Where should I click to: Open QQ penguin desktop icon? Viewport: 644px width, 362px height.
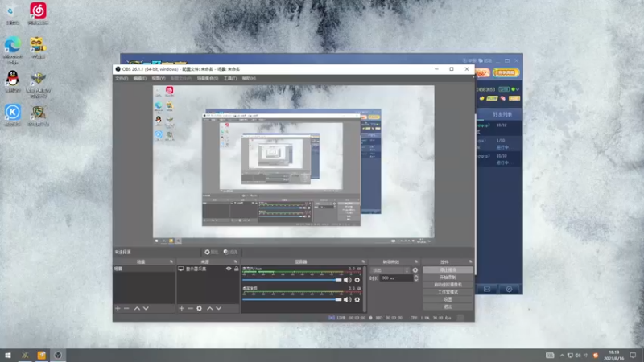pos(13,81)
